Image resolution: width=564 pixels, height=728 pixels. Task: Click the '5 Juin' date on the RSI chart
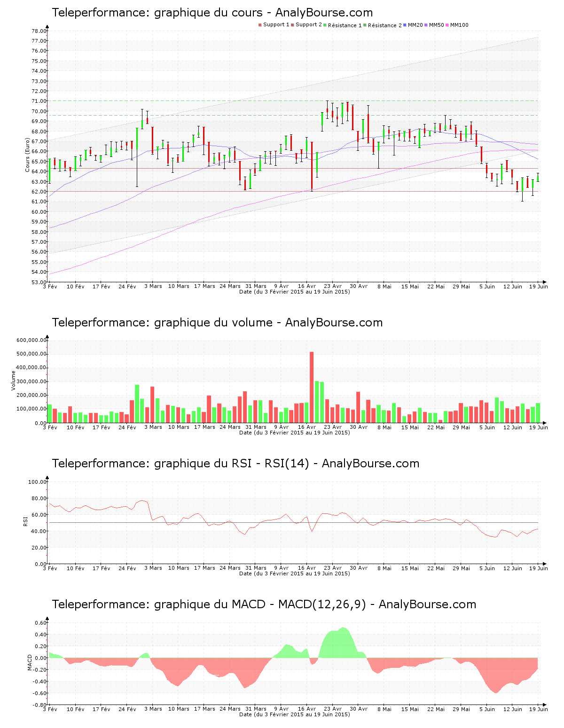pos(487,568)
